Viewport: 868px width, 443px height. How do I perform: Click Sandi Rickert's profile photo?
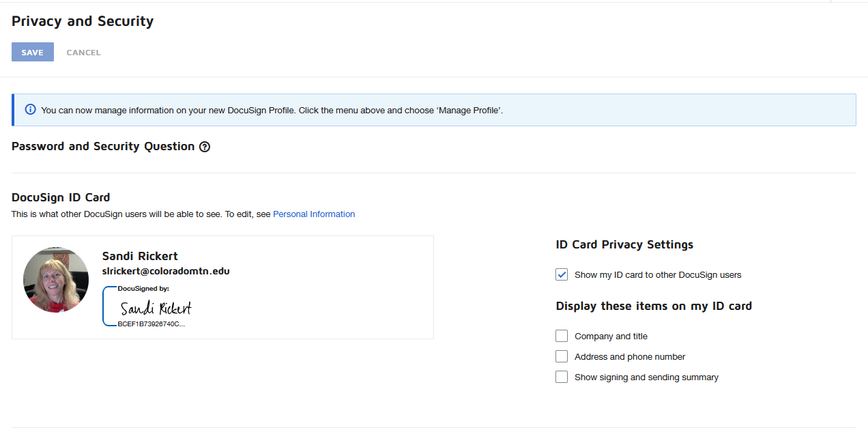coord(56,280)
